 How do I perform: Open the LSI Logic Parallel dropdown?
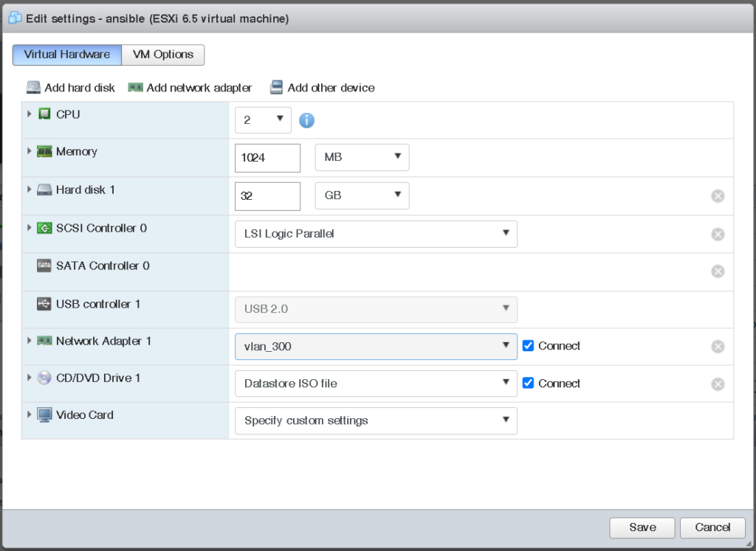(376, 234)
